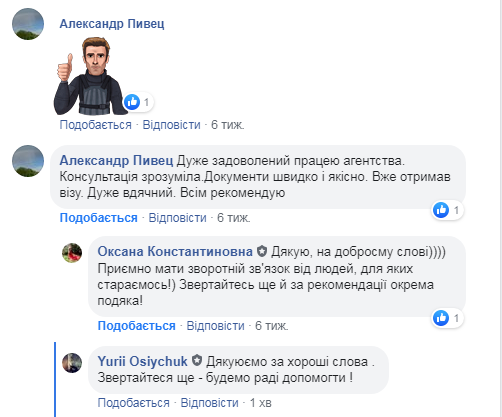Toggle Подобається on the sticker comment
The height and width of the screenshot is (417, 502).
tap(95, 125)
